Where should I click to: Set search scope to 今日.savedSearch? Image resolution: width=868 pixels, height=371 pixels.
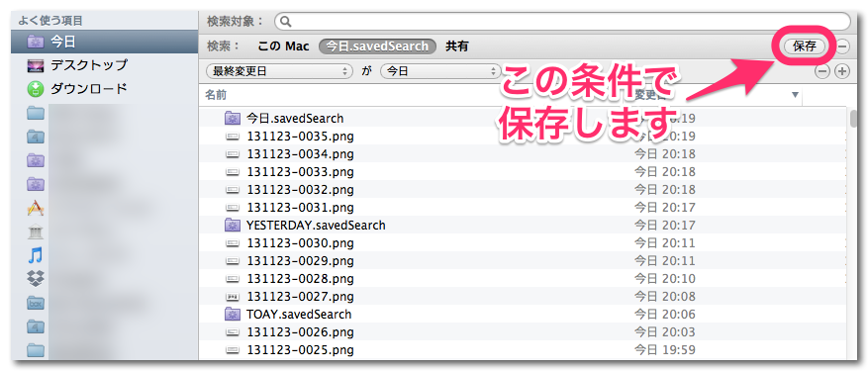pos(377,46)
